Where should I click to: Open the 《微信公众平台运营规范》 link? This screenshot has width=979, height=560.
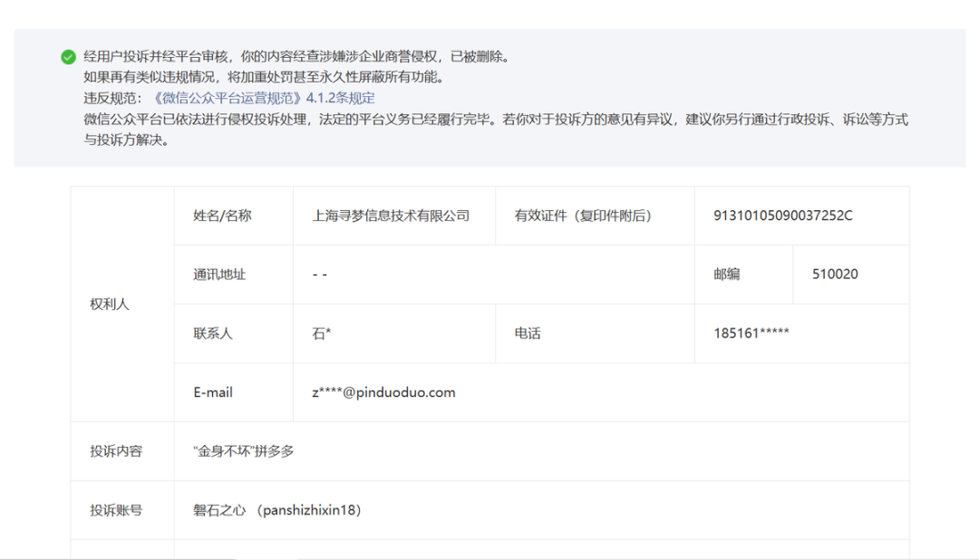[x=263, y=98]
